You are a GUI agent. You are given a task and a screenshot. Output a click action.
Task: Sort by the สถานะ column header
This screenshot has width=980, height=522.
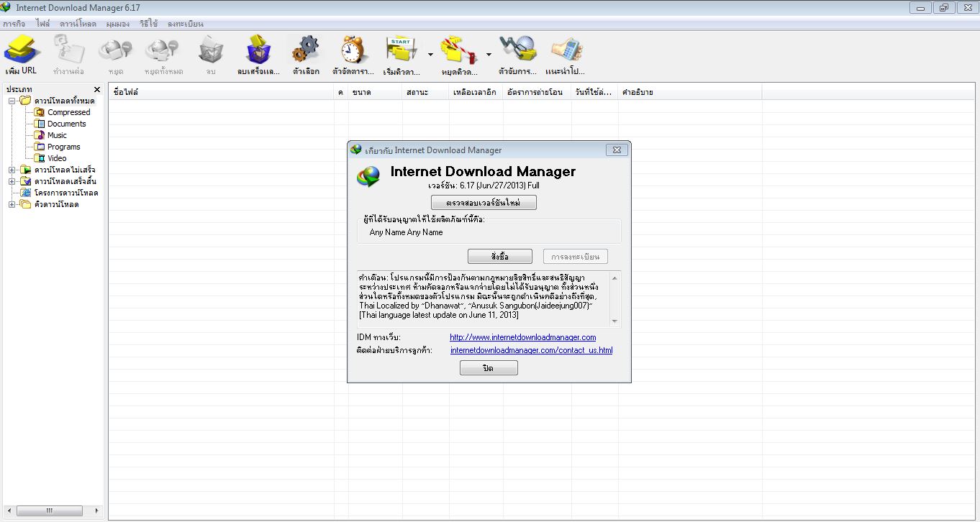pyautogui.click(x=426, y=92)
